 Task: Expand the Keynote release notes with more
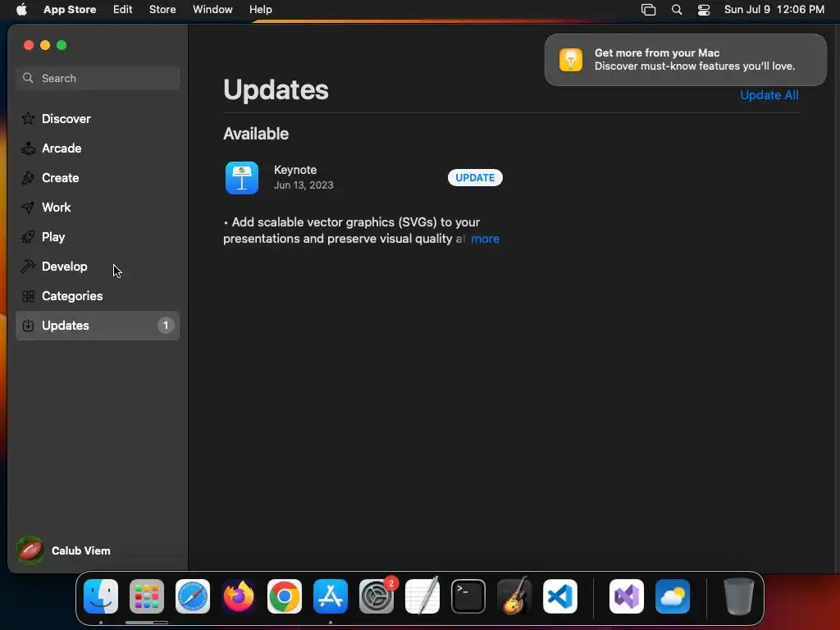485,239
